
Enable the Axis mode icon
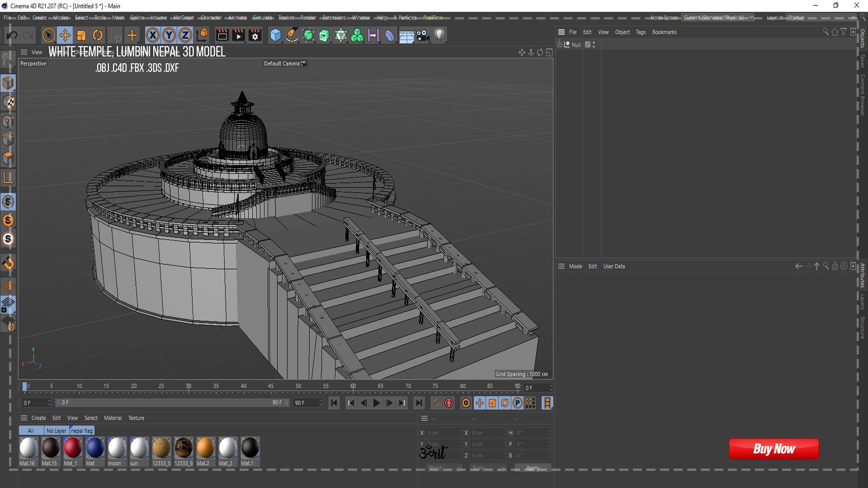click(x=8, y=178)
